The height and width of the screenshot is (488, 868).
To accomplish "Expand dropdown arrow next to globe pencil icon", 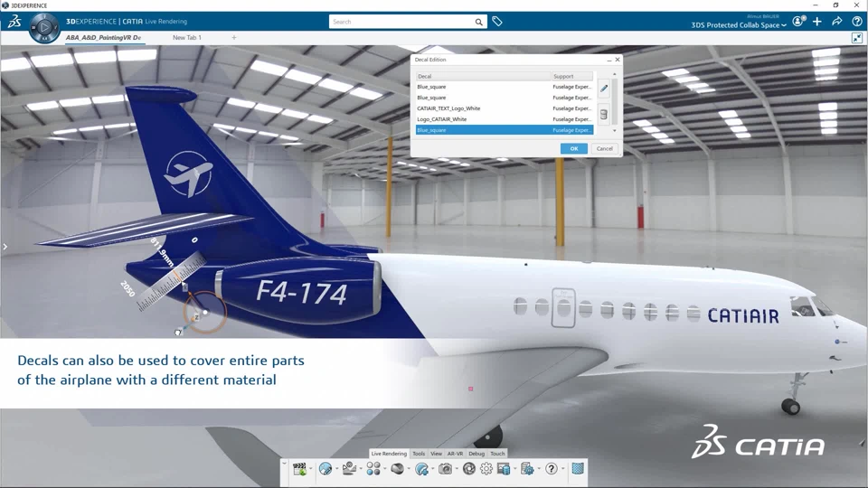I will [336, 469].
